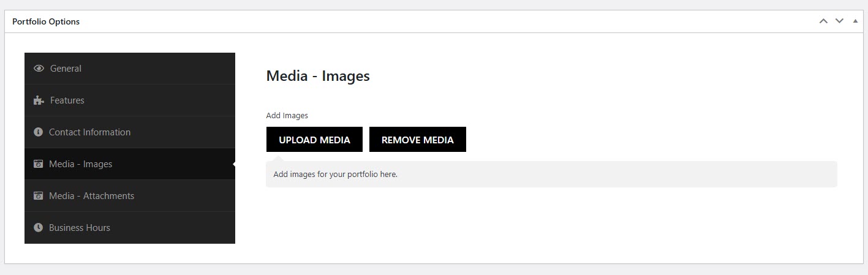Collapse the Portfolio Options panel with triangle toggle
This screenshot has height=275, width=868.
(855, 21)
